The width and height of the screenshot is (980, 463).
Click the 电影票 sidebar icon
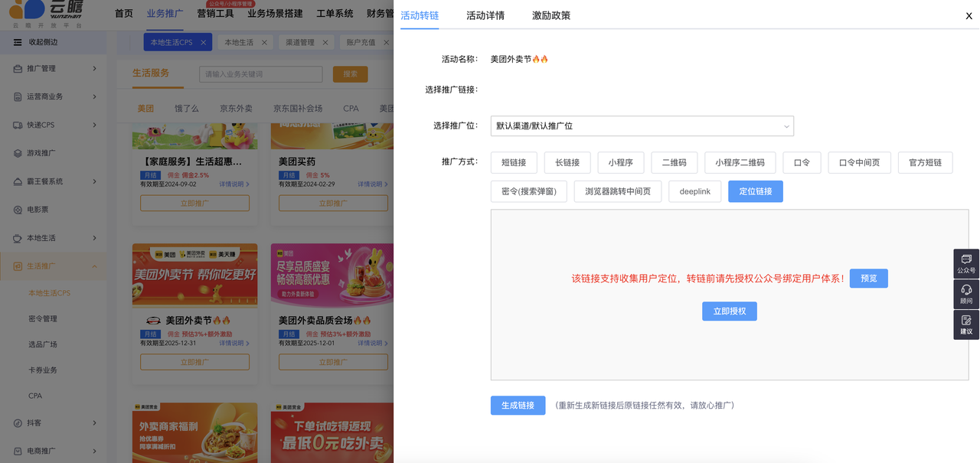click(x=18, y=210)
